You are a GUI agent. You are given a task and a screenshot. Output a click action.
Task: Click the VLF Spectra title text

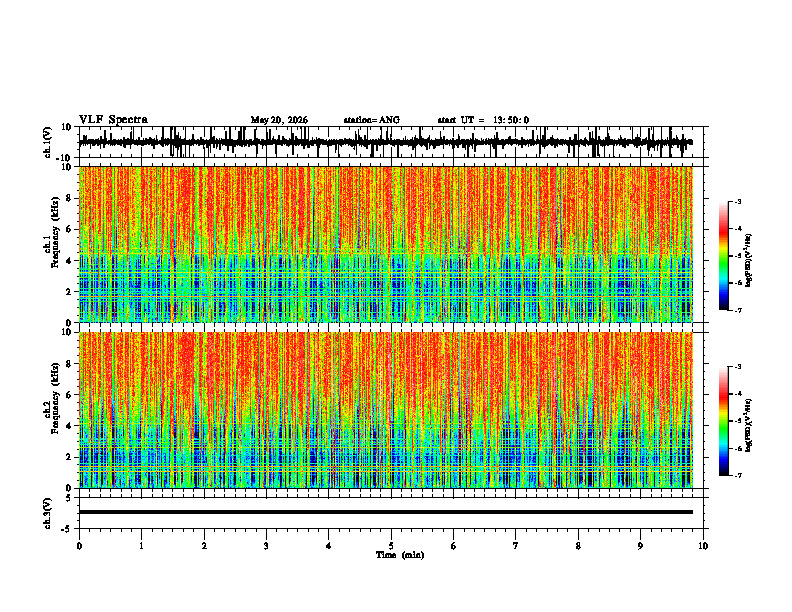tap(113, 120)
